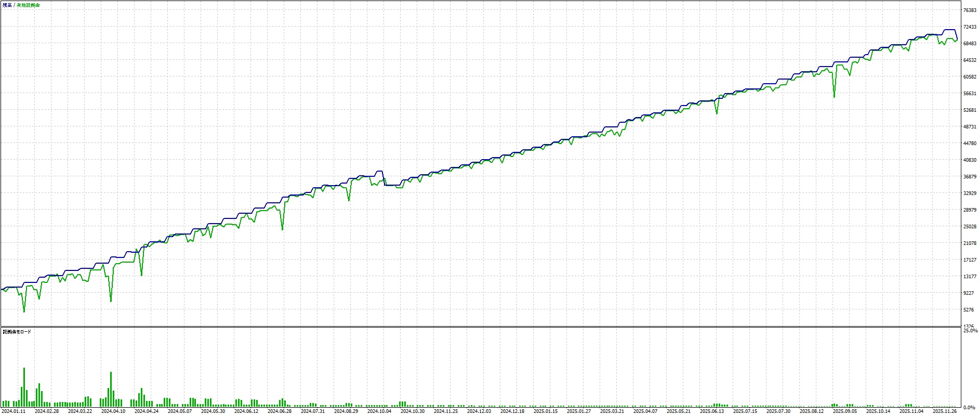
Task: Select the 2024.04.10 date label
Action: 113,411
